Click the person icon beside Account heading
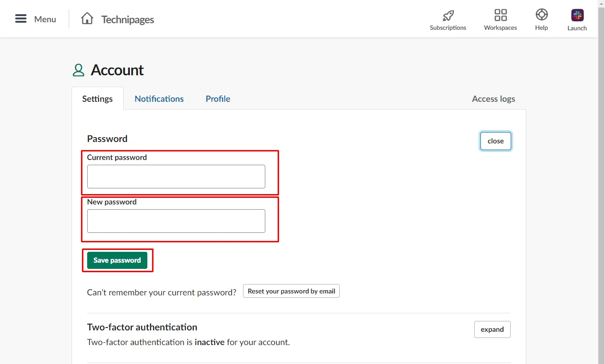Screen dimensions: 605x364 (x=78, y=71)
